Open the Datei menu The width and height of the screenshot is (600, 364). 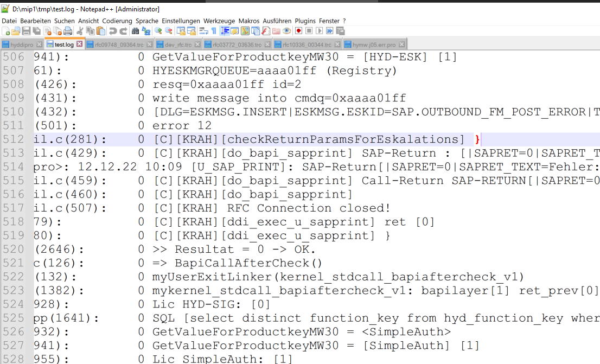click(x=9, y=21)
